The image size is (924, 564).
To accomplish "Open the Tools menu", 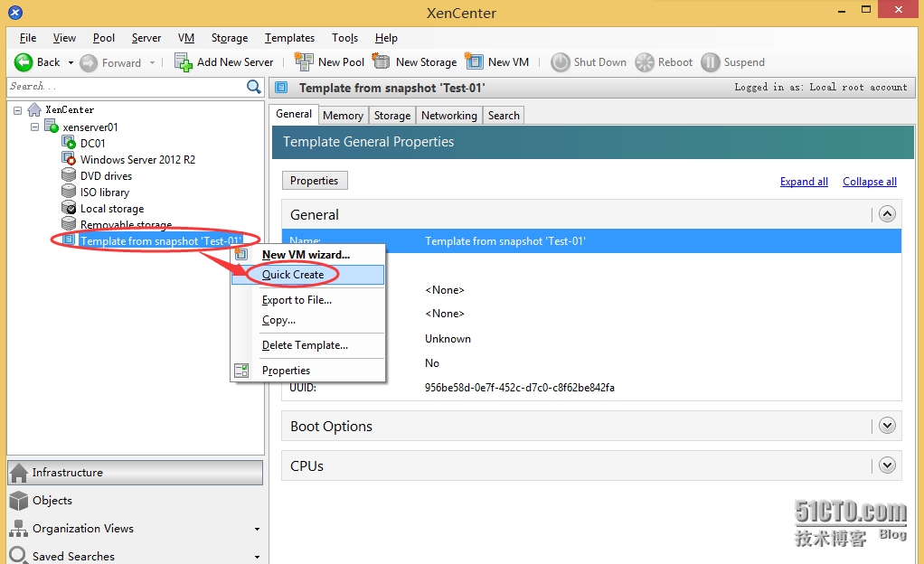I will pos(344,38).
